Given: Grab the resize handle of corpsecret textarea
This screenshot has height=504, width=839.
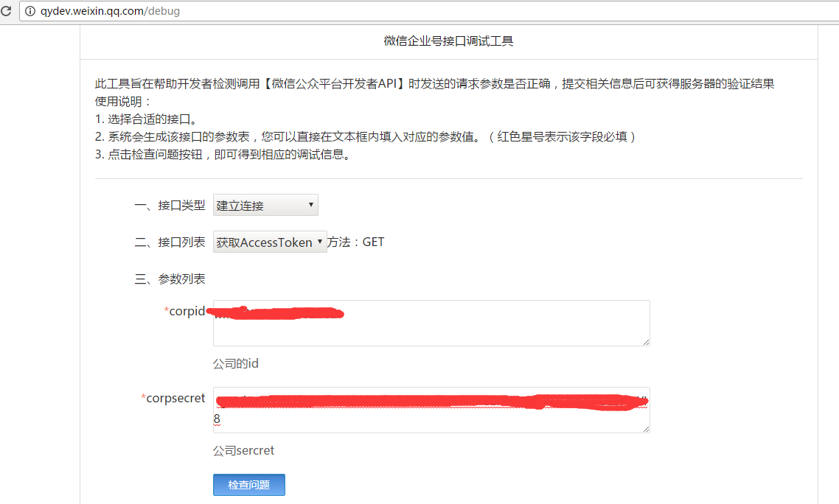Looking at the screenshot, I should point(647,429).
